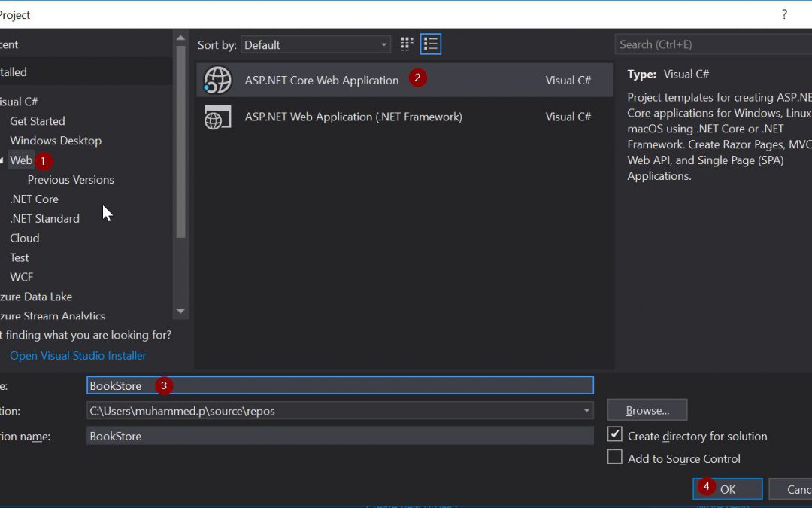Click the Browse... button
The height and width of the screenshot is (508, 812).
[647, 411]
